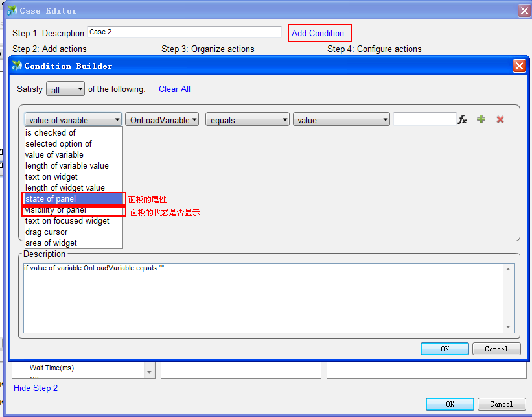Select 'value of variable' list option
This screenshot has width=532, height=417.
pyautogui.click(x=74, y=154)
